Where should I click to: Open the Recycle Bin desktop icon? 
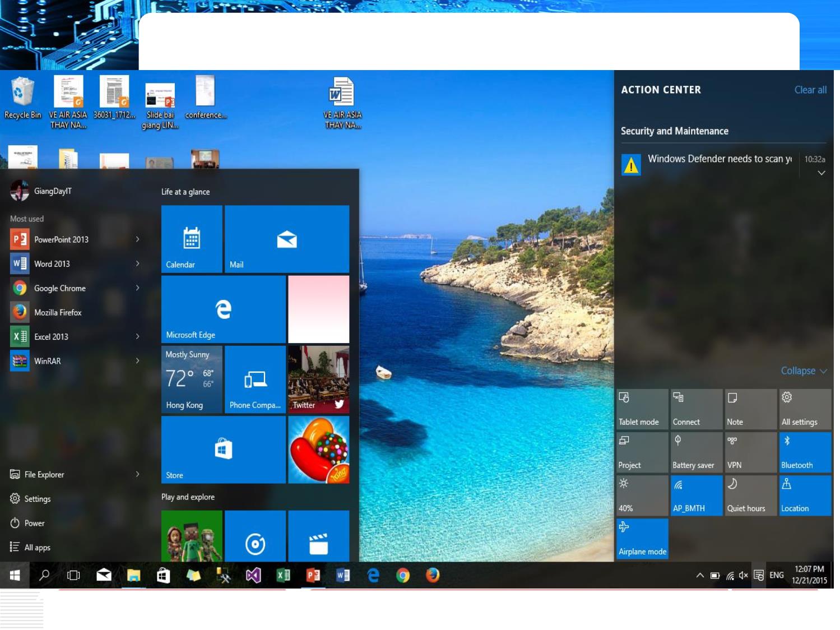(22, 98)
